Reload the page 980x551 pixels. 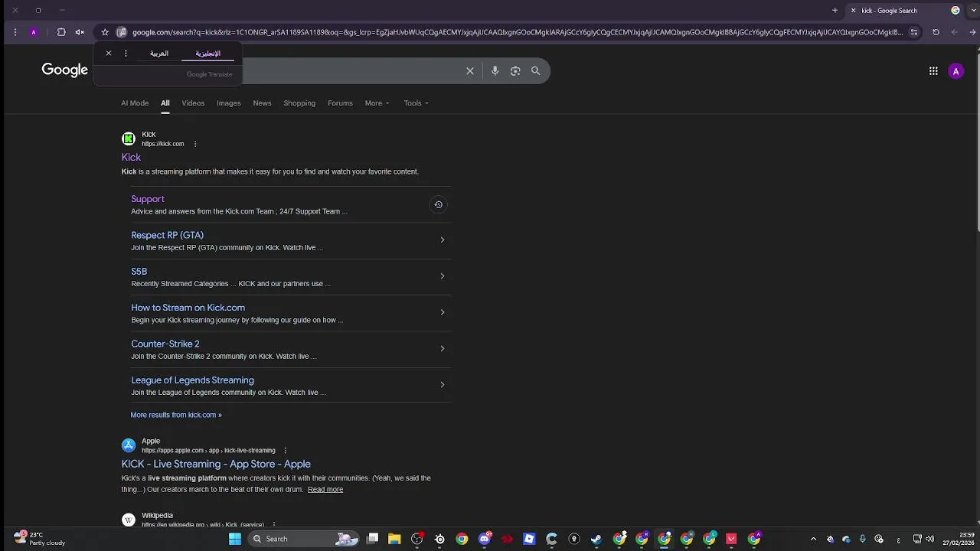click(x=936, y=32)
